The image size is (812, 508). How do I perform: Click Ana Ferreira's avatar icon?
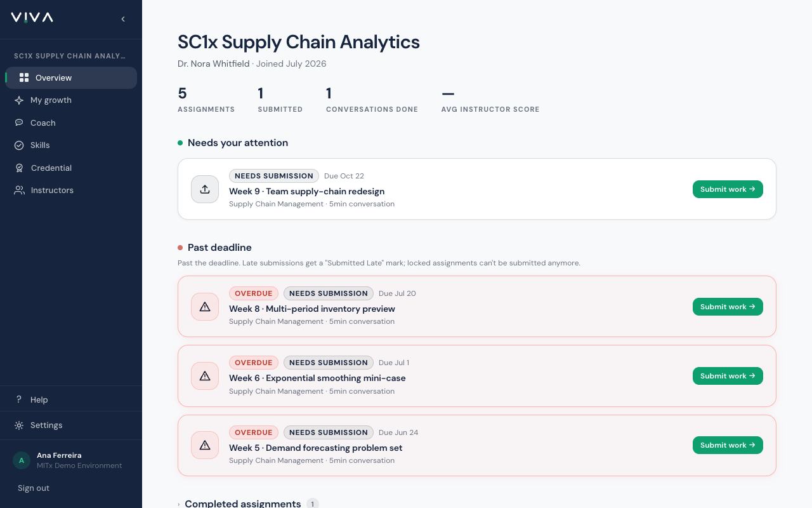click(x=22, y=460)
